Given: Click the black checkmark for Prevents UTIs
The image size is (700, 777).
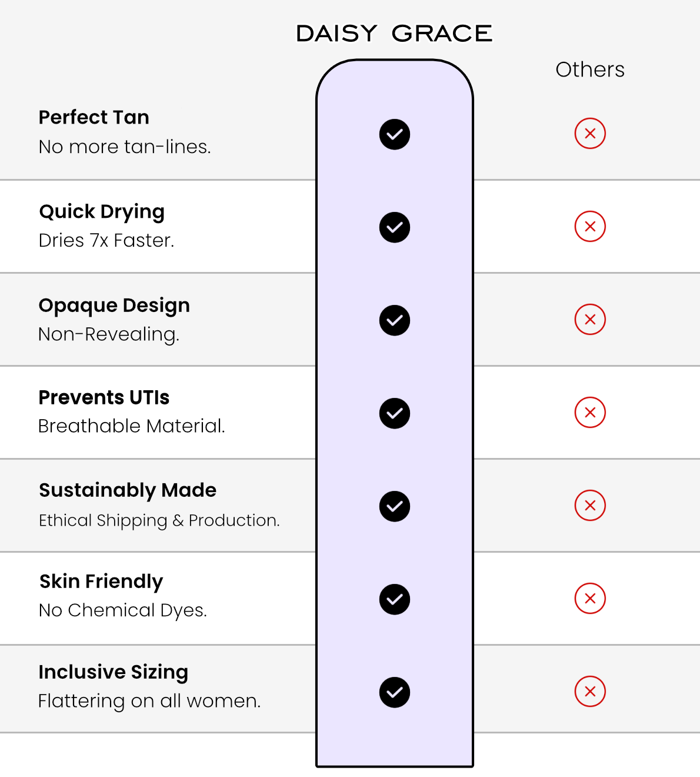Looking at the screenshot, I should tap(395, 413).
